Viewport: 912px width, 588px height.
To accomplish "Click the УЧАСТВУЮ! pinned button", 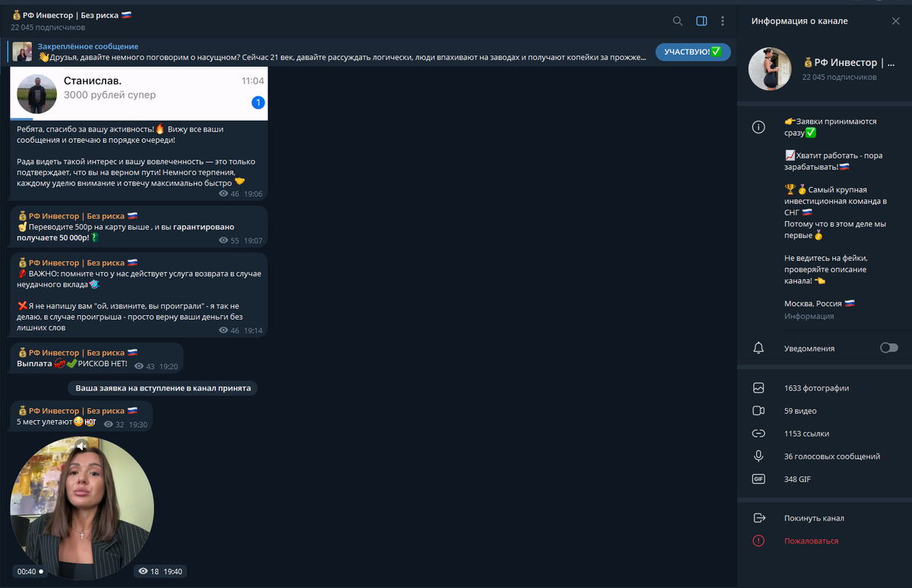I will click(x=693, y=52).
